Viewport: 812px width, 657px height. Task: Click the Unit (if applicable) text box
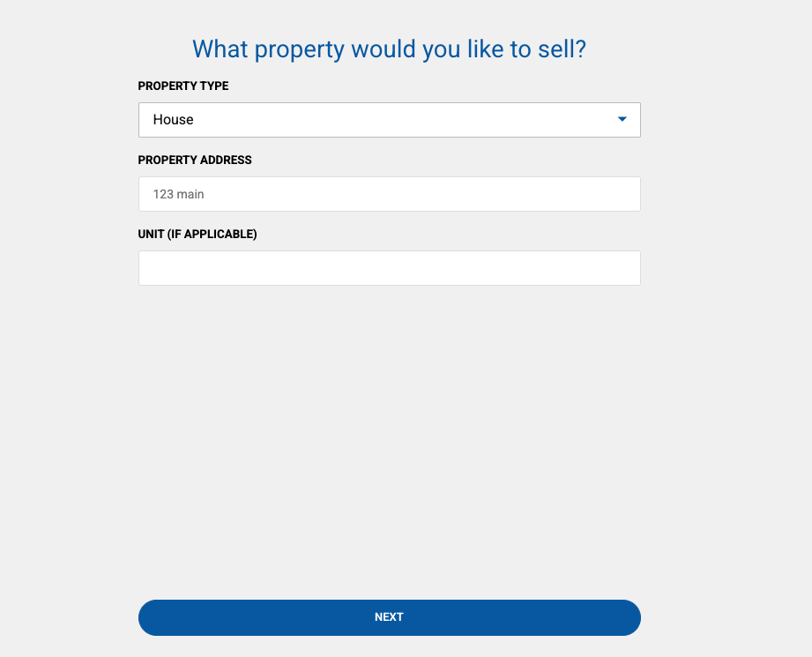(389, 268)
